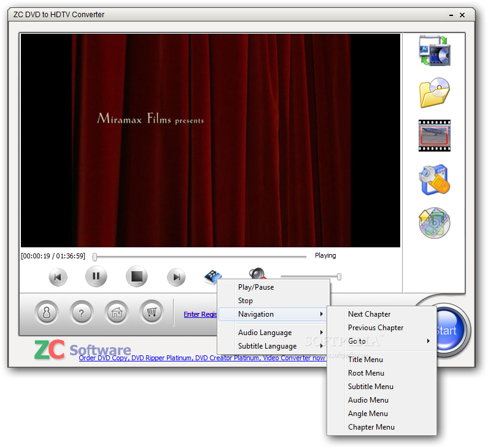The height and width of the screenshot is (448, 488).
Task: Stop playback with the square button
Action: click(x=137, y=276)
